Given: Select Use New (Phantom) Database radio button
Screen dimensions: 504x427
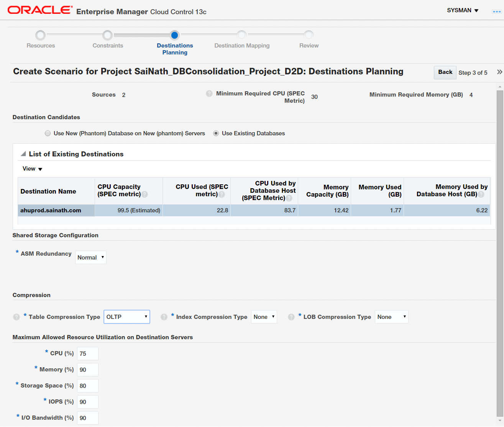Looking at the screenshot, I should click(x=48, y=133).
